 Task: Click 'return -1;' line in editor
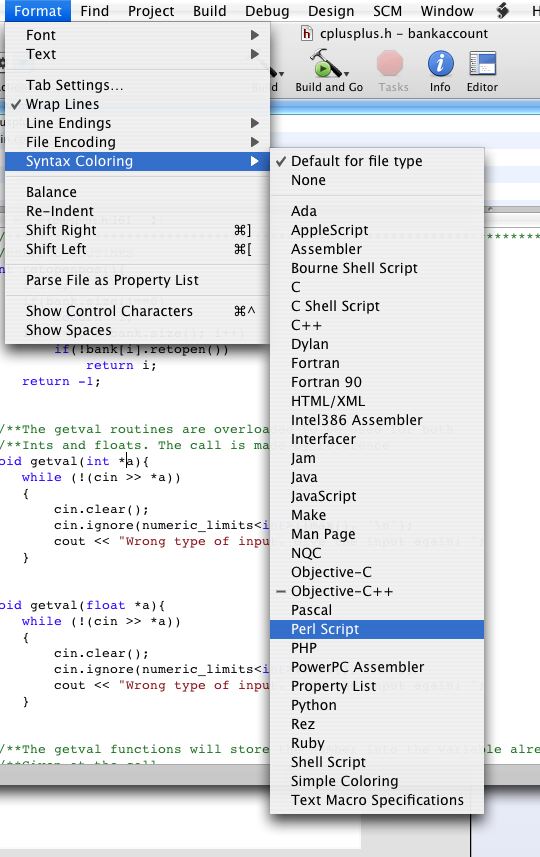coord(61,381)
